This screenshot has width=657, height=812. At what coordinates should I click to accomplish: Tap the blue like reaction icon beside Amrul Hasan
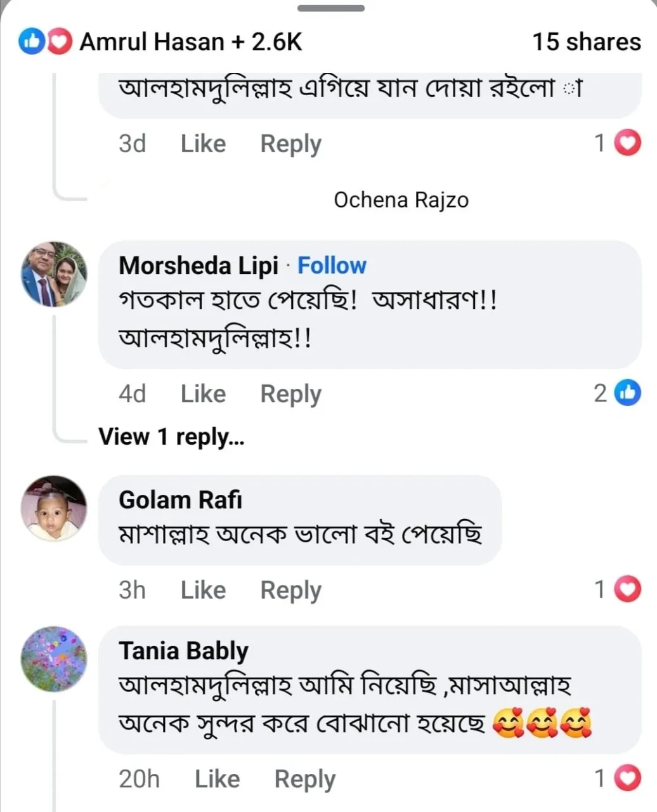pos(31,43)
